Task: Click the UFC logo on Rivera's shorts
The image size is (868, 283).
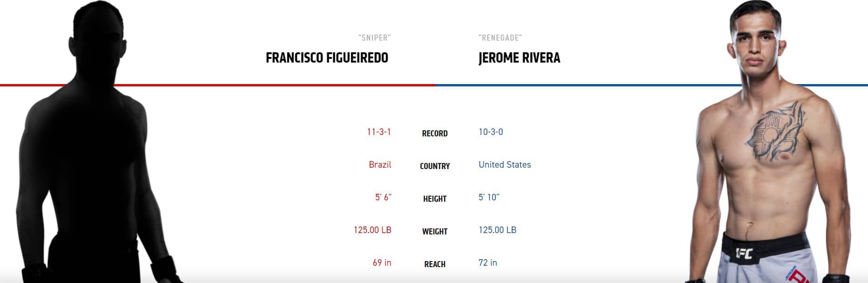Action: 744,254
